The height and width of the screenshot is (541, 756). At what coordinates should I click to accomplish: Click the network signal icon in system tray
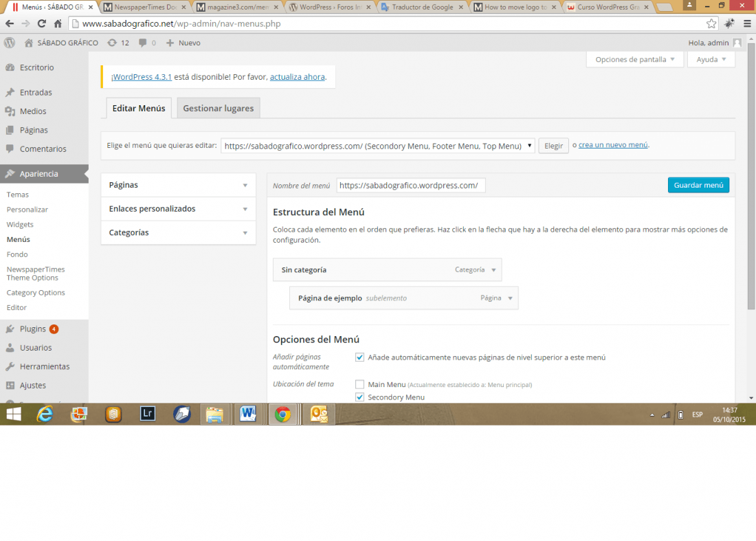click(666, 415)
